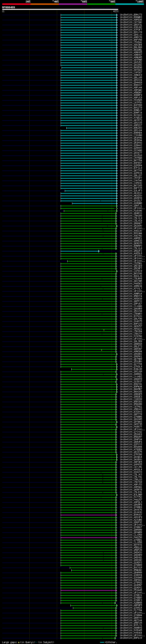Select the BP080489 query label
Screen dimensions: 146x644
pos(8,8)
